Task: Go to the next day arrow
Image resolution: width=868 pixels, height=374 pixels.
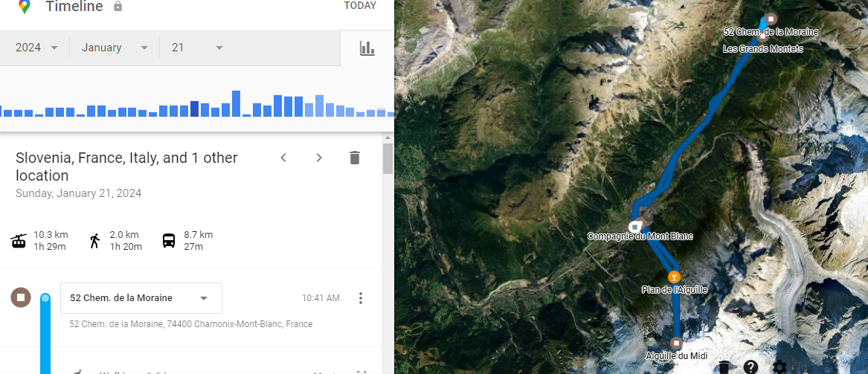Action: click(319, 158)
